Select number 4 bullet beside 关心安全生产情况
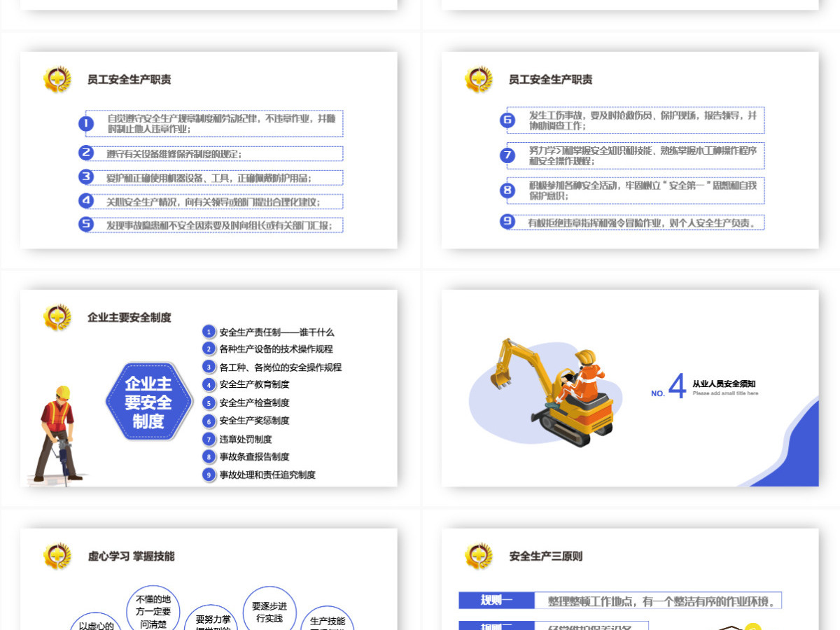Image resolution: width=840 pixels, height=630 pixels. point(85,201)
